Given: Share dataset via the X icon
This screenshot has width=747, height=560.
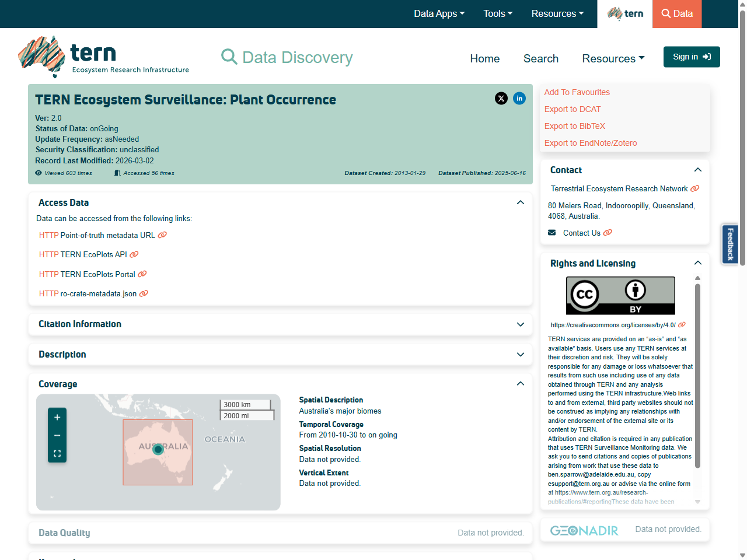Looking at the screenshot, I should pos(501,99).
